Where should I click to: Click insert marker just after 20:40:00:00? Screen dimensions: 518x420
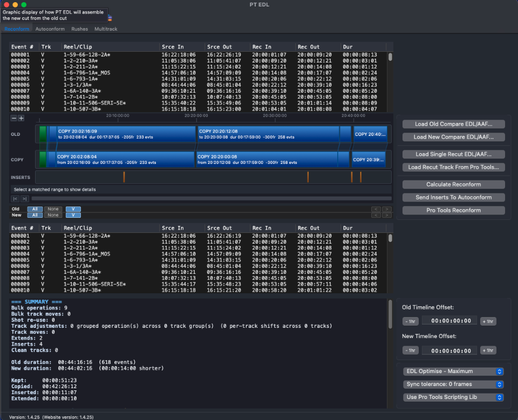click(361, 177)
